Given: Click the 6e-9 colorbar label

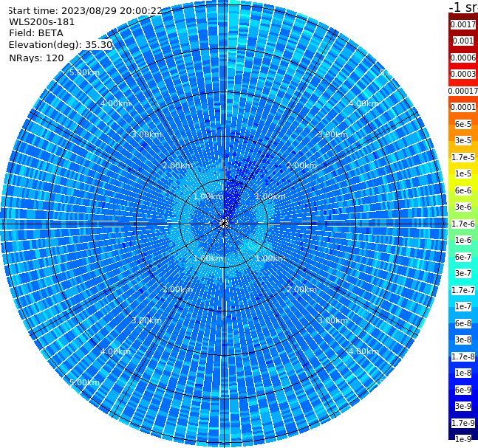Looking at the screenshot, I should (462, 390).
